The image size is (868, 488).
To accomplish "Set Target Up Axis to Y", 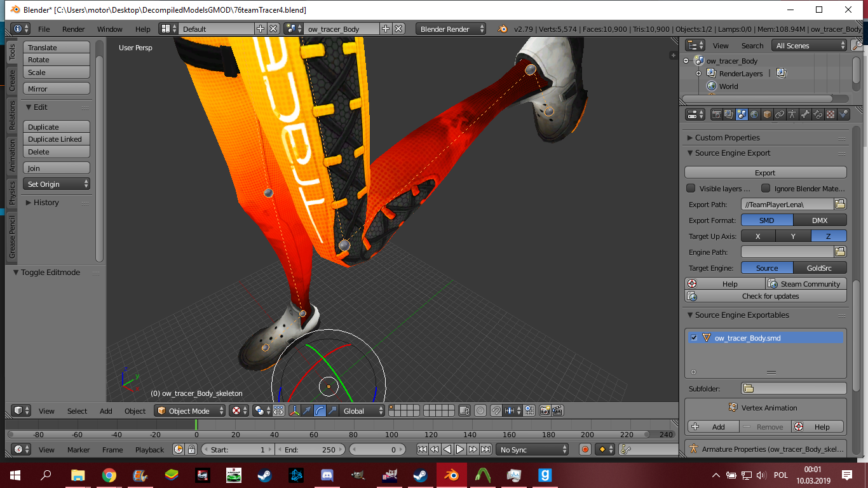I will (x=793, y=236).
